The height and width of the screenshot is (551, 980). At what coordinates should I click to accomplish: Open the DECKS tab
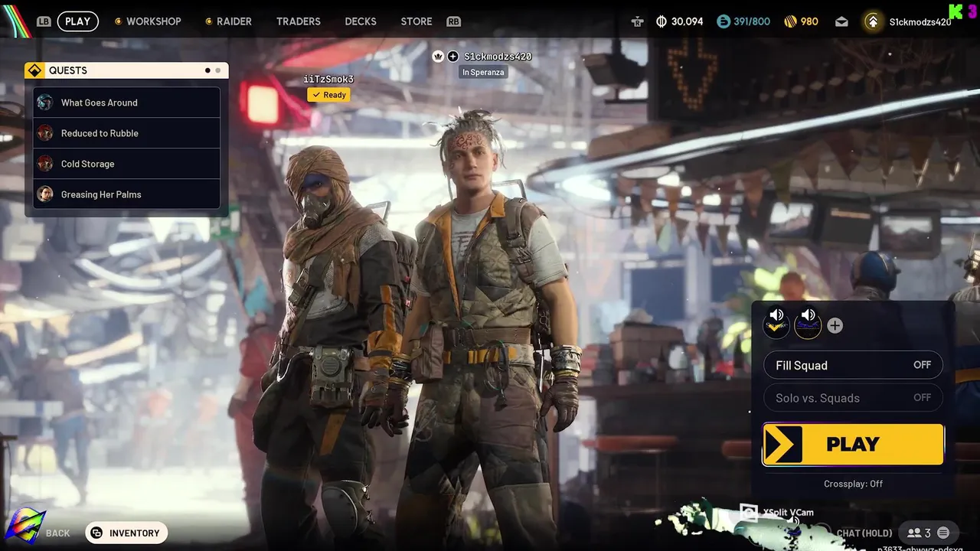click(x=360, y=21)
